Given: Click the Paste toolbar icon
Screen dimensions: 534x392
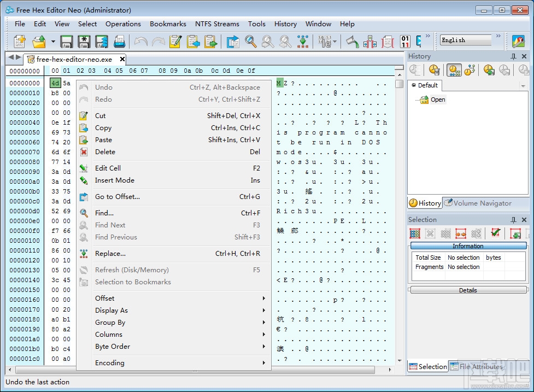Looking at the screenshot, I should pyautogui.click(x=211, y=42).
